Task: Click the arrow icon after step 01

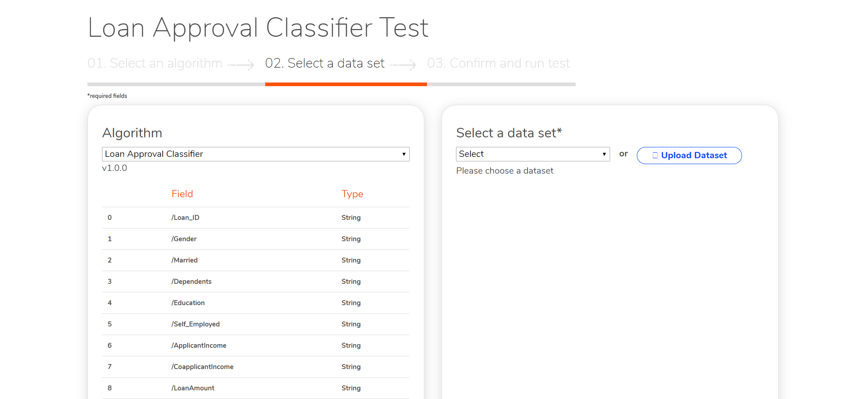Action: [x=241, y=65]
